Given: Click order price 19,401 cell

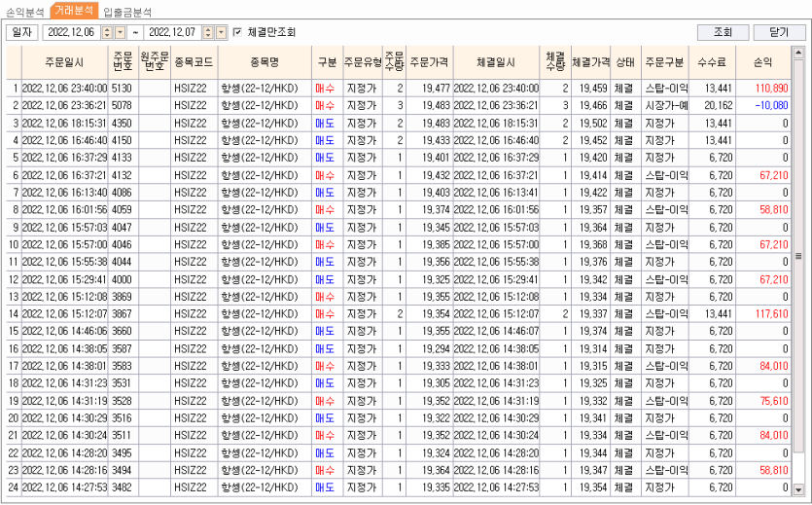Looking at the screenshot, I should [429, 158].
